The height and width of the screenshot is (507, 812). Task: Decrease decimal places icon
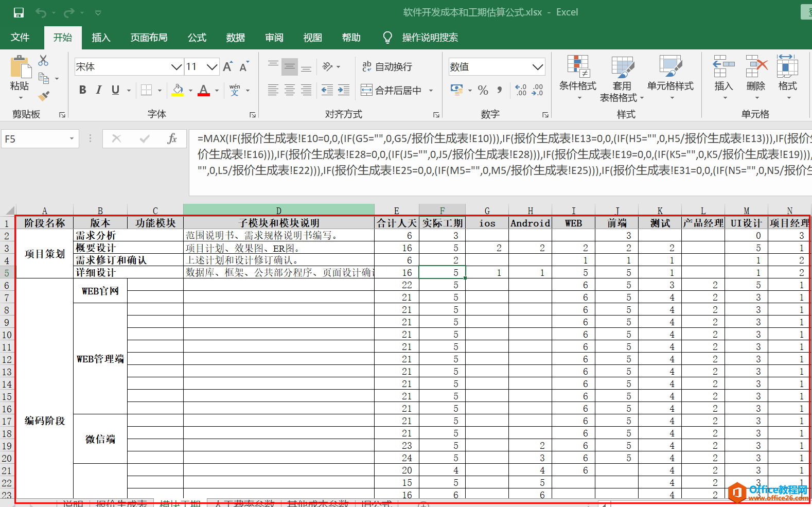coord(537,90)
